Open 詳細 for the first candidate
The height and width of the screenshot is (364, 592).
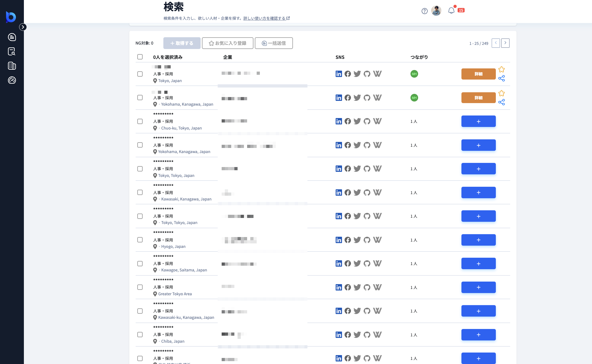(478, 74)
